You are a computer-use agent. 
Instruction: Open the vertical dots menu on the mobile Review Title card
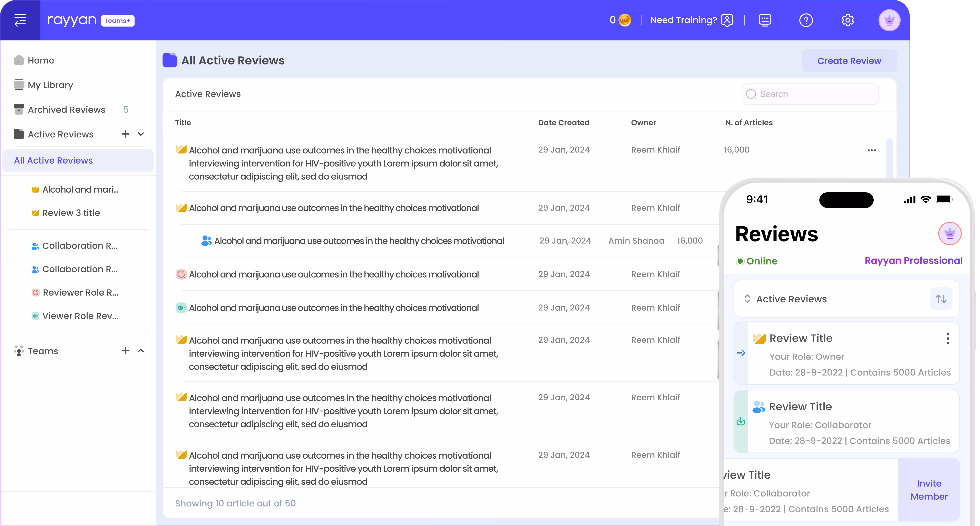click(x=948, y=338)
